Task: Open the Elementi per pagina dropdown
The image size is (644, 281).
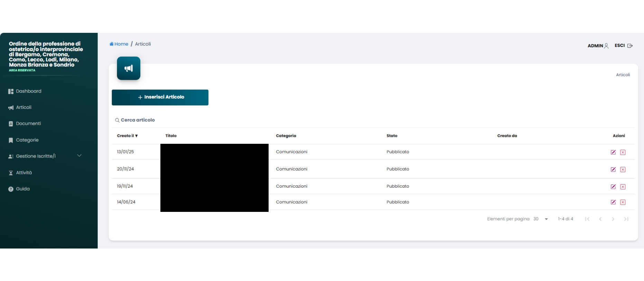Action: coord(546,219)
